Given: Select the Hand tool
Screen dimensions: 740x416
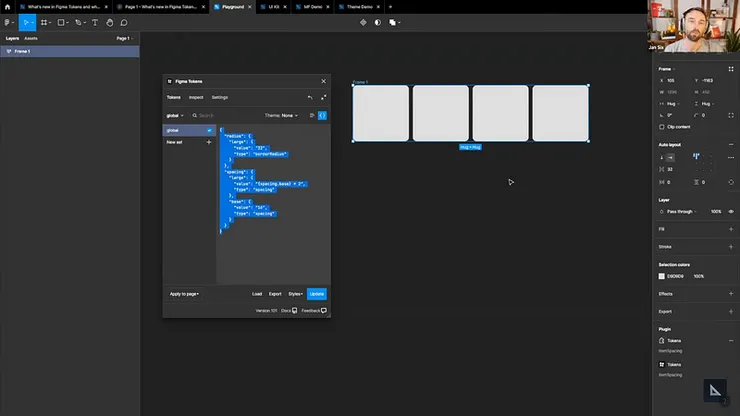Looking at the screenshot, I should pos(109,22).
